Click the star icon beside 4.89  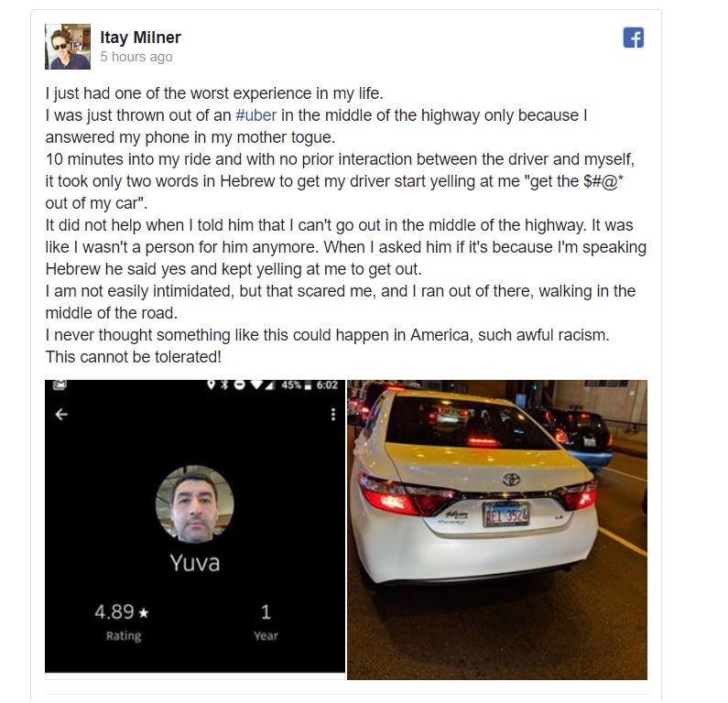coord(144,613)
